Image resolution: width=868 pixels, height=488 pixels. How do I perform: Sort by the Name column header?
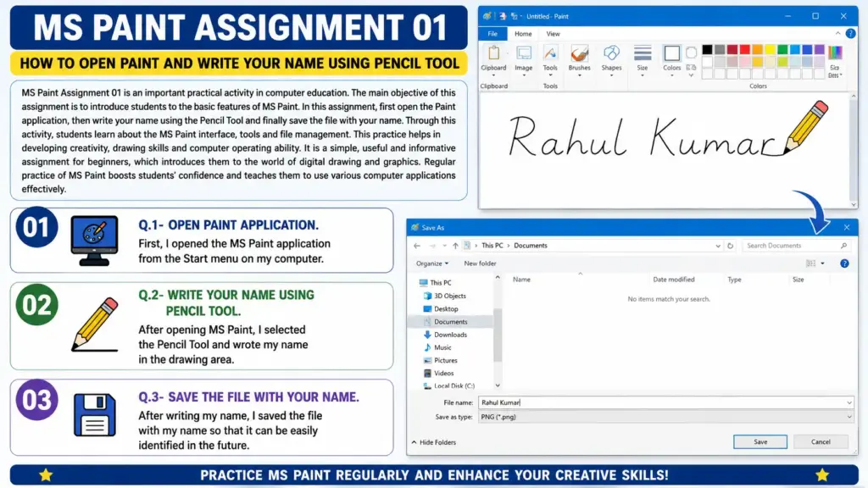(521, 280)
